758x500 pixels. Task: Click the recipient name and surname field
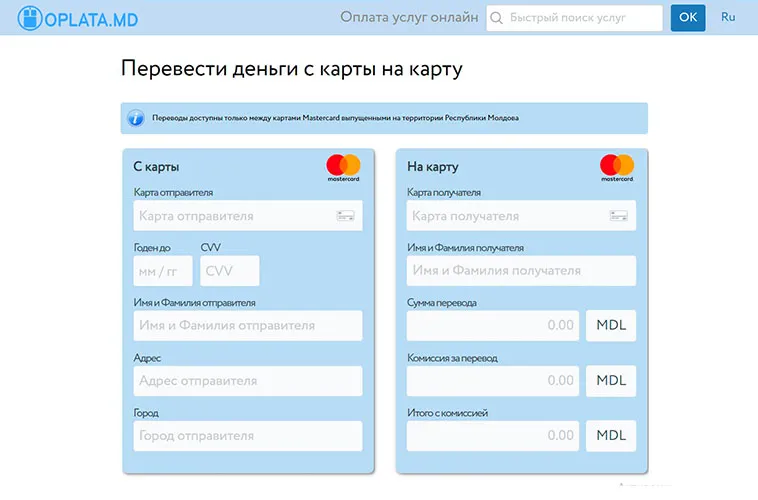(521, 271)
